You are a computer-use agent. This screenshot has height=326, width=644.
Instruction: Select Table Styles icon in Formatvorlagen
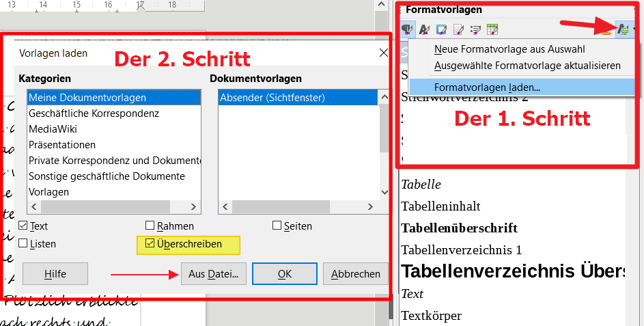tap(492, 29)
